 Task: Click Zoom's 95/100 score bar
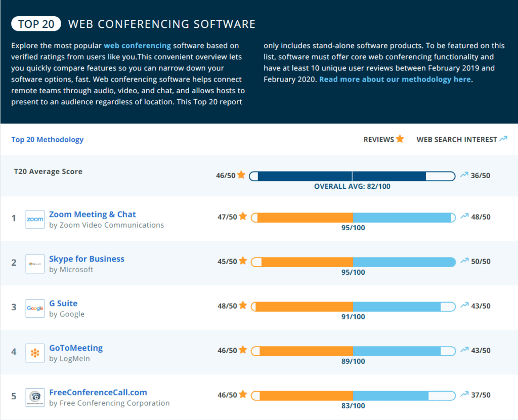pyautogui.click(x=353, y=218)
